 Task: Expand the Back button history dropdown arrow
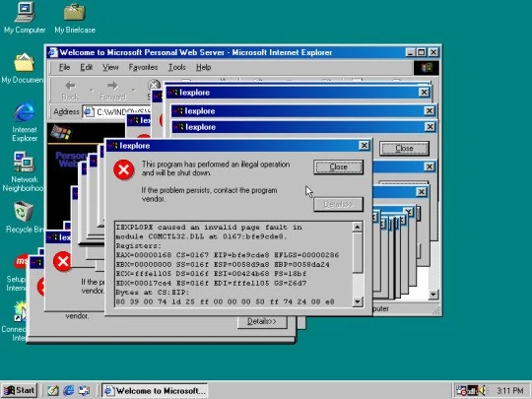pos(92,91)
